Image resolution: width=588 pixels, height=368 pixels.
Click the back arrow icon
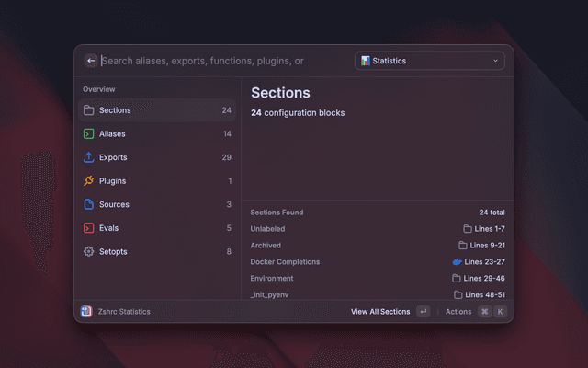(x=91, y=61)
